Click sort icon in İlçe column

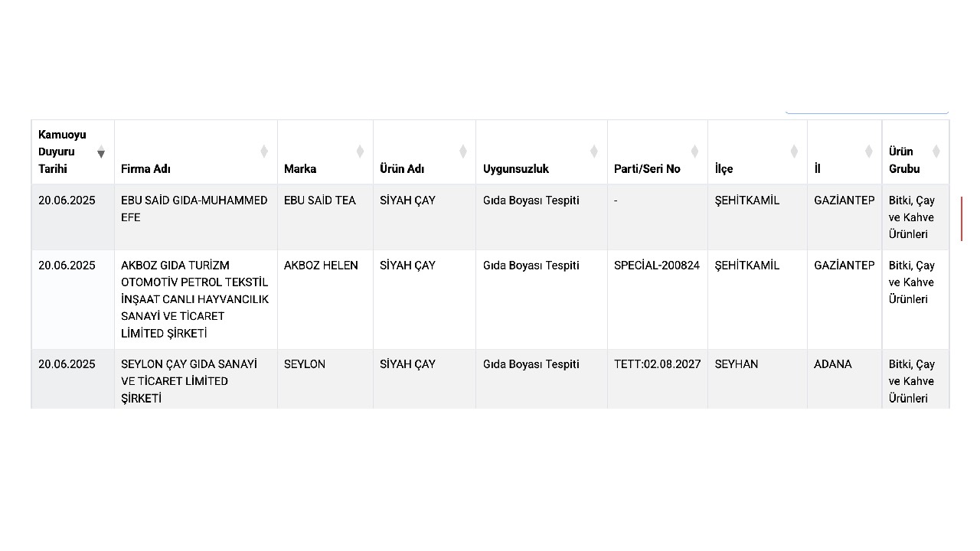(794, 152)
